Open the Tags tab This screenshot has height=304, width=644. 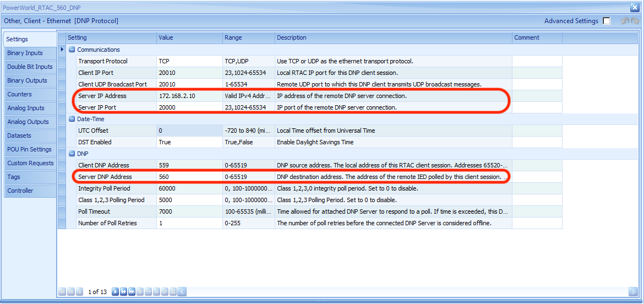tap(30, 177)
